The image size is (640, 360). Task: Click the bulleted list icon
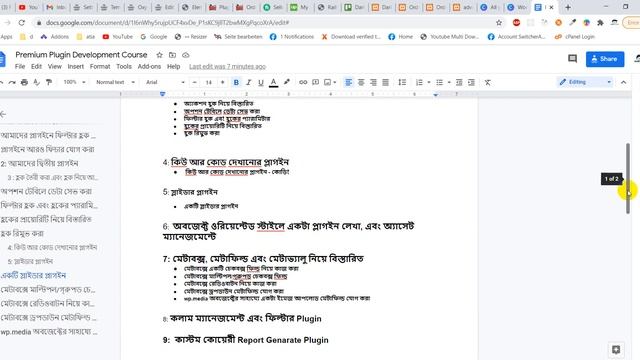[x=440, y=82]
